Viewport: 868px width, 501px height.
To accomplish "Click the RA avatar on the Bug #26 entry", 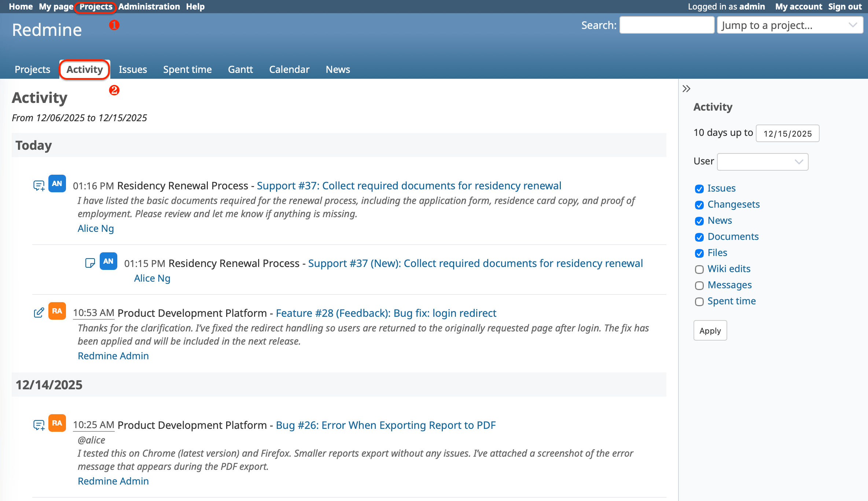I will (57, 423).
